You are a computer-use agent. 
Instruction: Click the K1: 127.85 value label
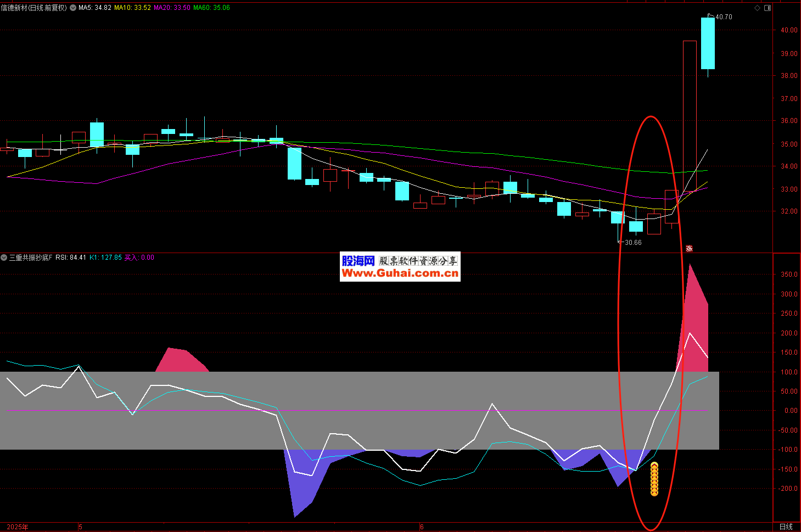coord(105,257)
